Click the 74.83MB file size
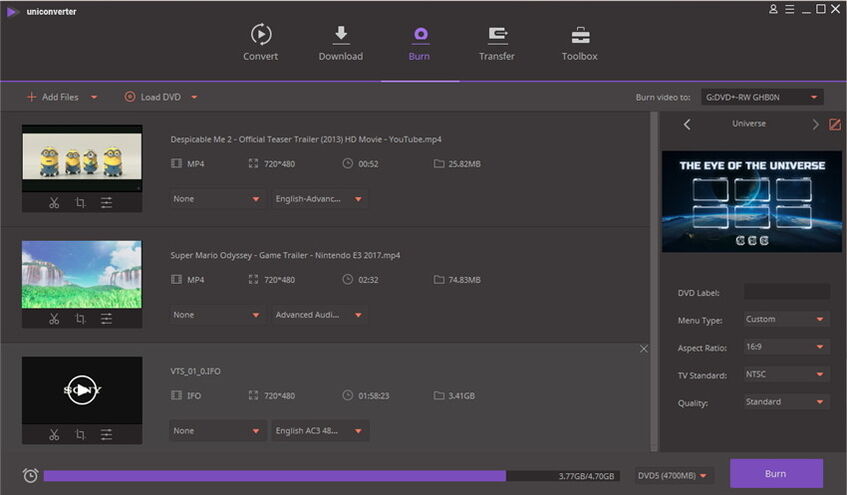The height and width of the screenshot is (495, 847). [x=464, y=280]
